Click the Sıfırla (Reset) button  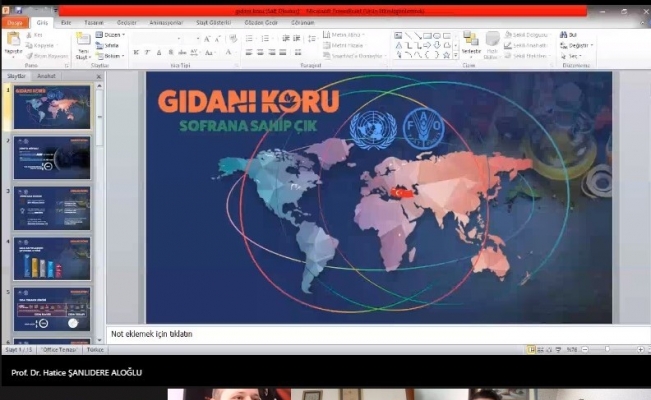(x=111, y=45)
